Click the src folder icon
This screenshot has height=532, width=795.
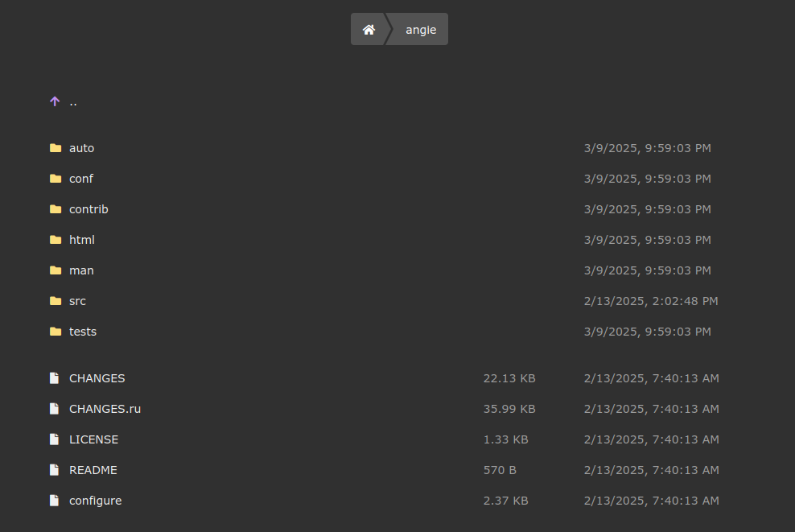55,301
